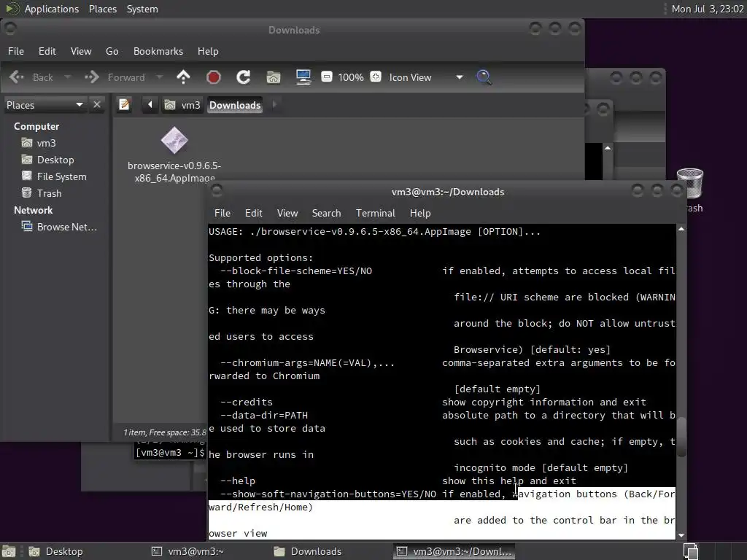Click the terminal window menu icon in titlebar

click(217, 191)
